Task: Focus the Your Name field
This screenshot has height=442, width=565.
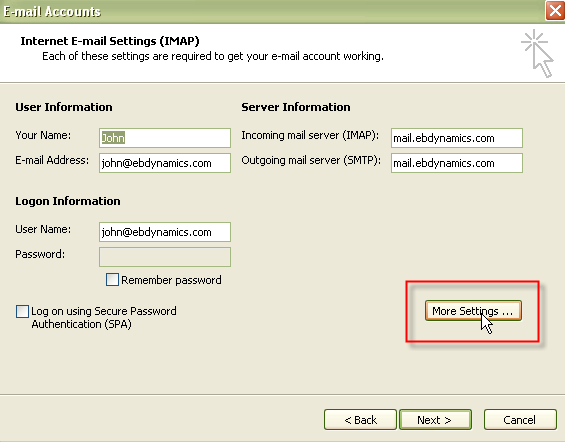Action: tap(165, 138)
